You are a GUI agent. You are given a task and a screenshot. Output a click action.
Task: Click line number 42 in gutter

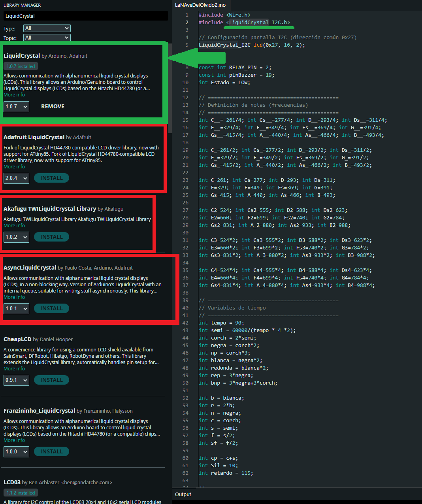coord(185,323)
